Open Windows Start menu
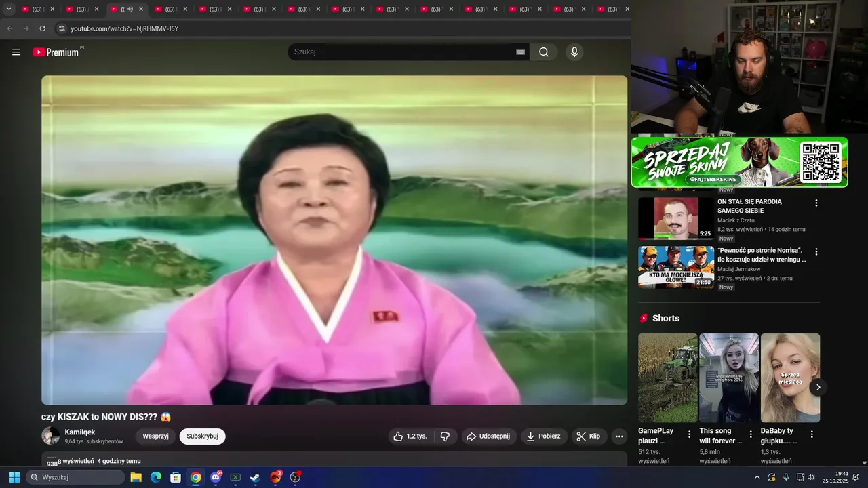The height and width of the screenshot is (488, 868). coord(14,477)
